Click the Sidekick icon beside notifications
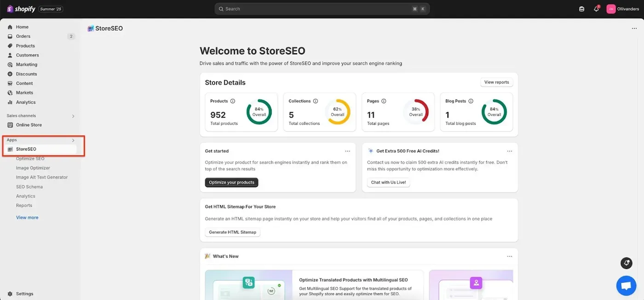644x300 pixels. (581, 9)
